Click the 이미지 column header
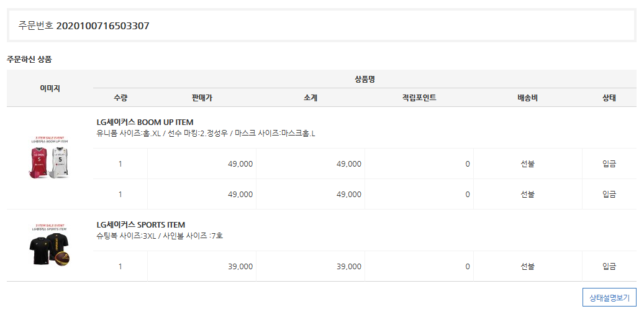 tap(50, 88)
